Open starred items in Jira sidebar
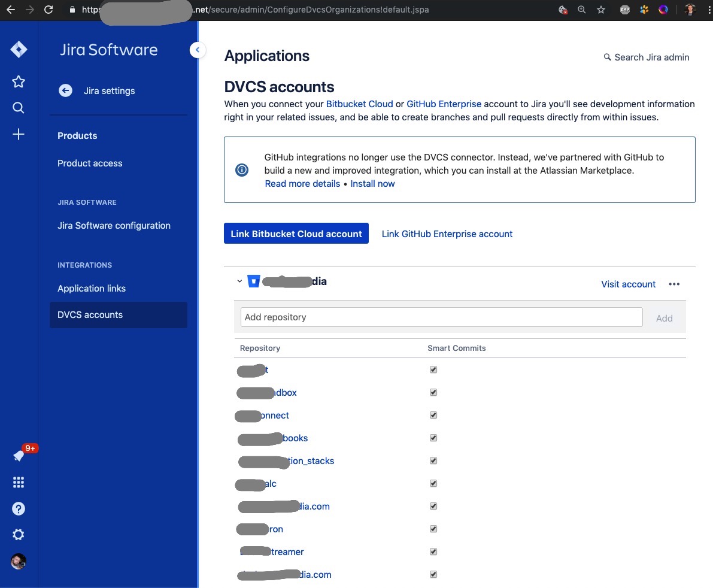 click(19, 82)
